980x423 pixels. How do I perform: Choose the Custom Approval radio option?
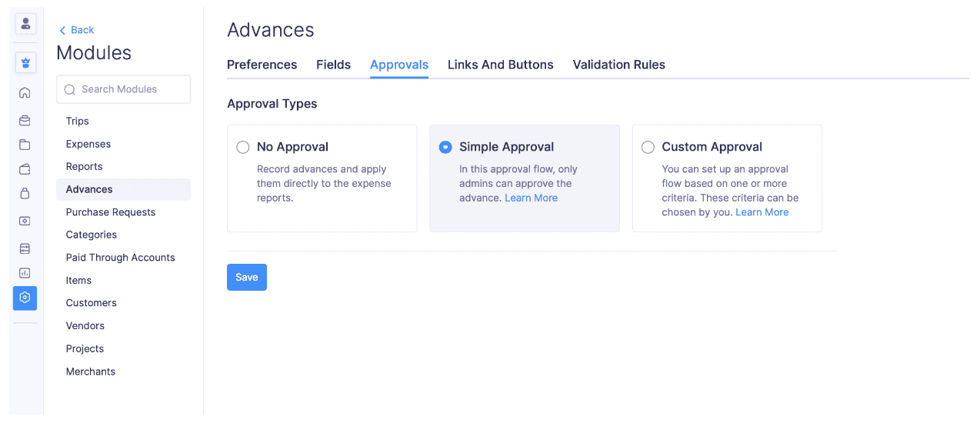tap(648, 147)
